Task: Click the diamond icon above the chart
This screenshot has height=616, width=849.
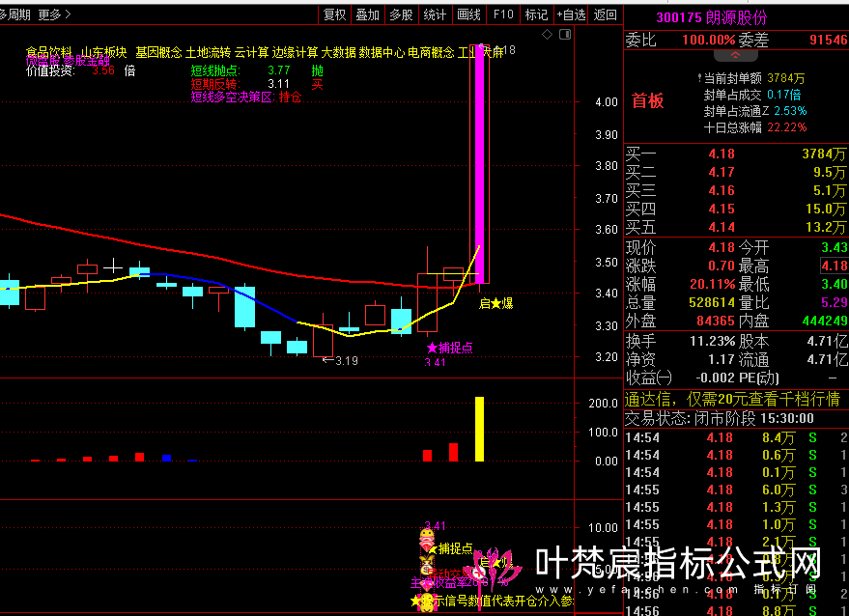Action: [548, 35]
